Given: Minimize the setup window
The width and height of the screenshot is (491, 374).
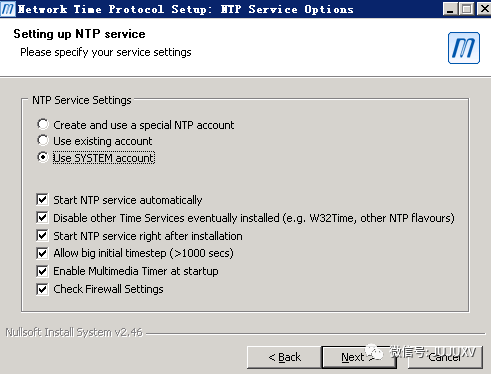Looking at the screenshot, I should point(450,9).
